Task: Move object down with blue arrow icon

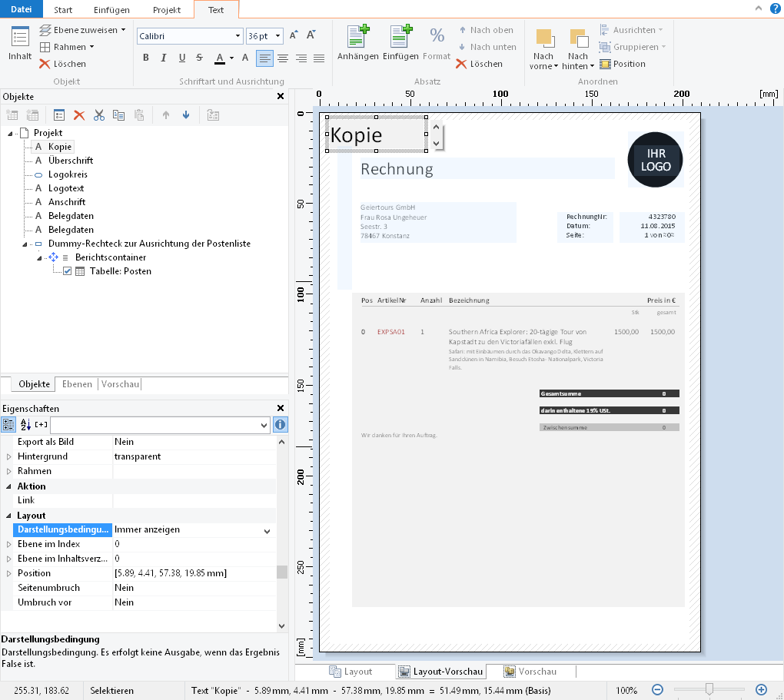Action: point(185,115)
